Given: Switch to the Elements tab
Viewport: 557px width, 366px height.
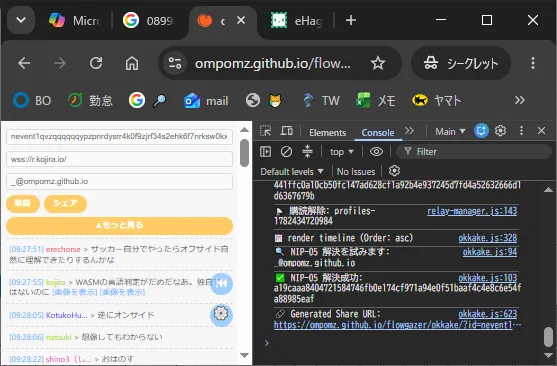Looking at the screenshot, I should [x=328, y=133].
